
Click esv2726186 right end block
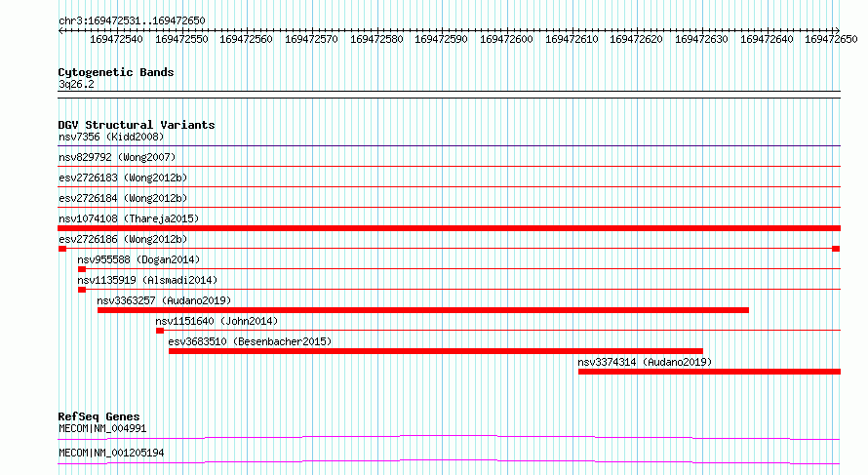[x=836, y=249]
